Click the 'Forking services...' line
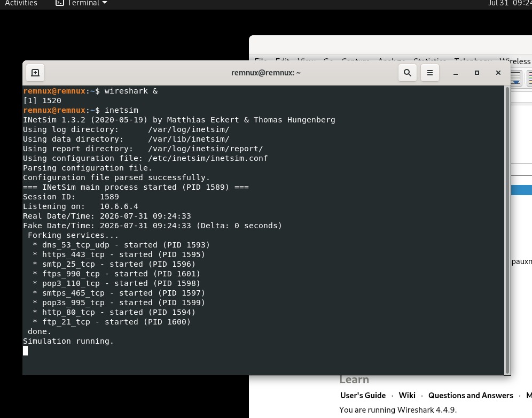Screen dimensions: 532x418 pyautogui.click(x=73, y=235)
